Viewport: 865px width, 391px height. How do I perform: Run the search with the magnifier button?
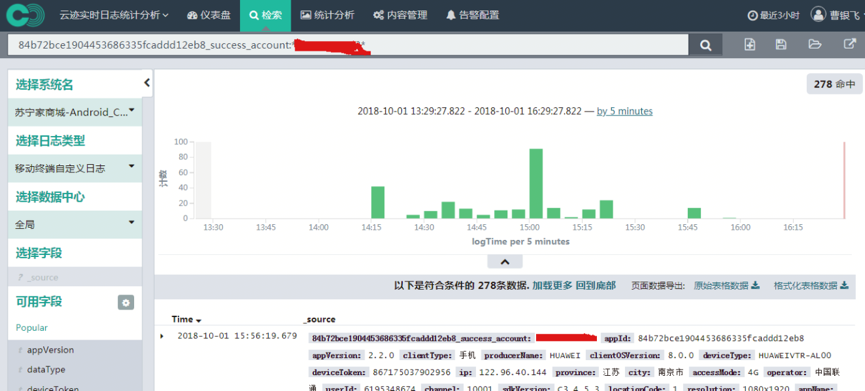click(706, 45)
